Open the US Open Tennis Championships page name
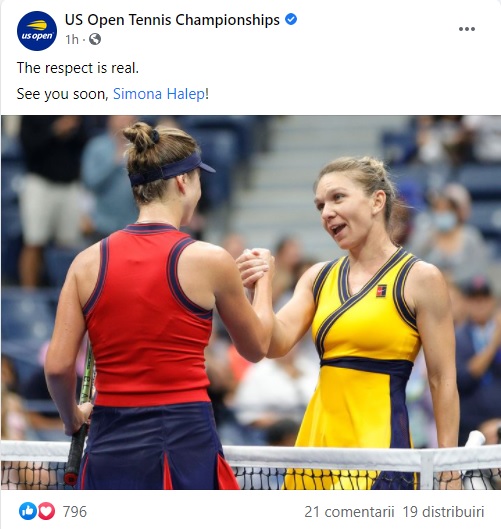The width and height of the screenshot is (501, 529). 172,20
